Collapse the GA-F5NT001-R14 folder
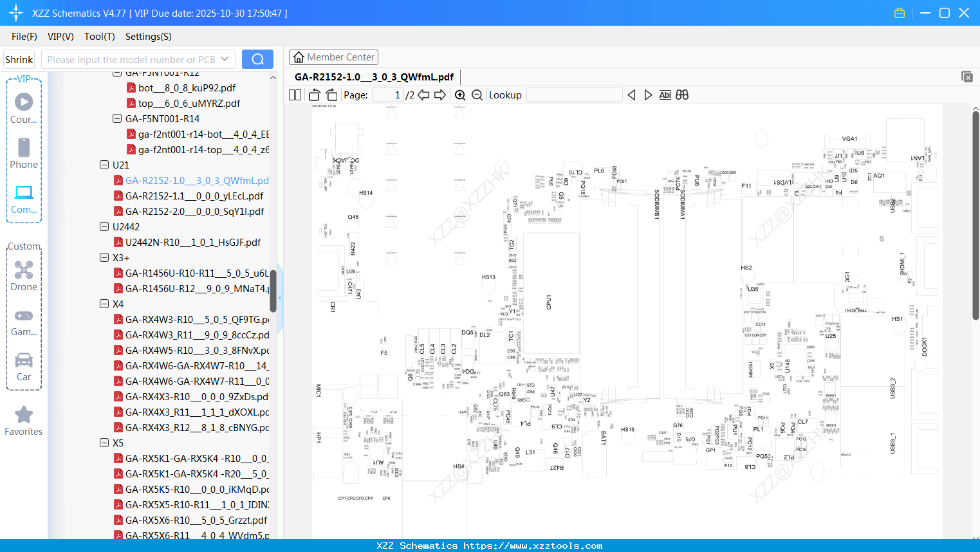The width and height of the screenshot is (980, 552). click(x=117, y=118)
